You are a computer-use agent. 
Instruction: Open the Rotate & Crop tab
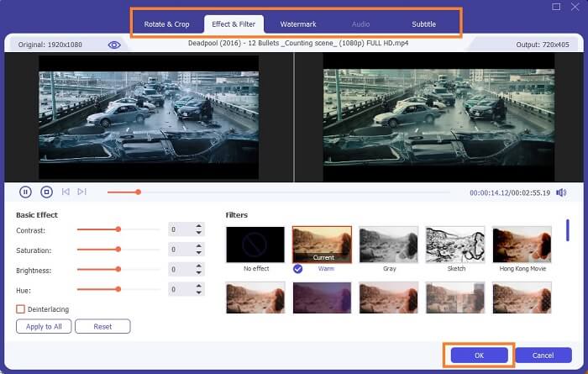pyautogui.click(x=166, y=24)
